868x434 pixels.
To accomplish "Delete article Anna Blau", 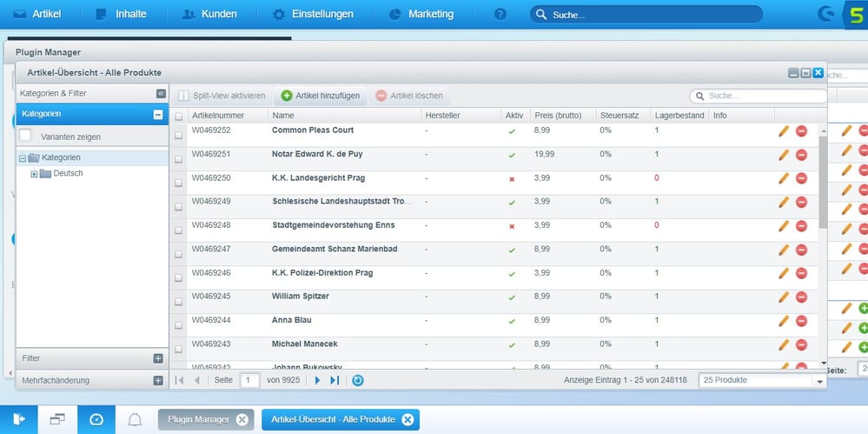I will 801,321.
